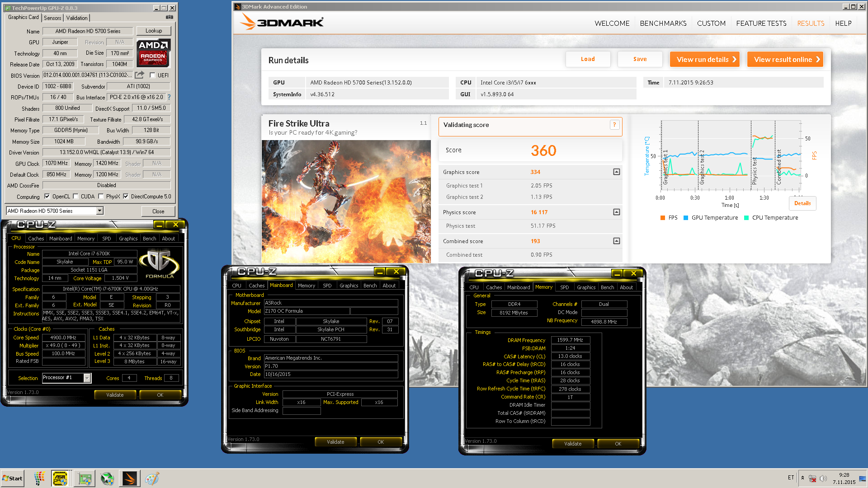Screen dimensions: 868x488
Task: Collapse the Physics score section
Action: point(616,212)
